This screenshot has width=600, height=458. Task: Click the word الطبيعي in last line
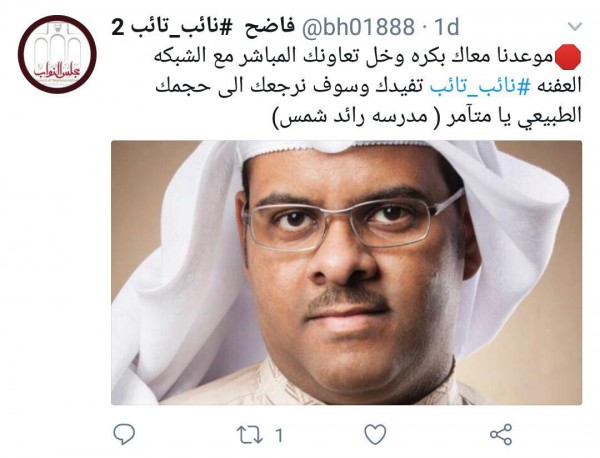[x=545, y=116]
